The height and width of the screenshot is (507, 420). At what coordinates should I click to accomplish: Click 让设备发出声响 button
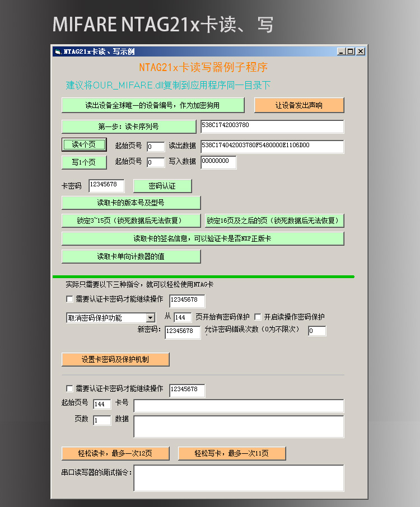(x=299, y=105)
